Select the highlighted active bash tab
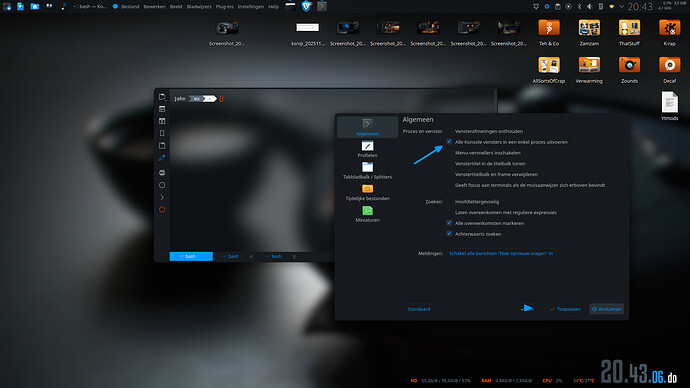The height and width of the screenshot is (388, 690). [191, 256]
